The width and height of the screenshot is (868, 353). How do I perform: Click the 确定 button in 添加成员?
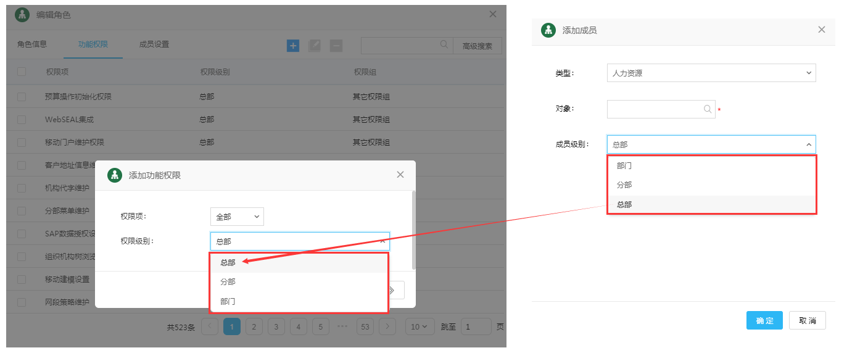764,320
